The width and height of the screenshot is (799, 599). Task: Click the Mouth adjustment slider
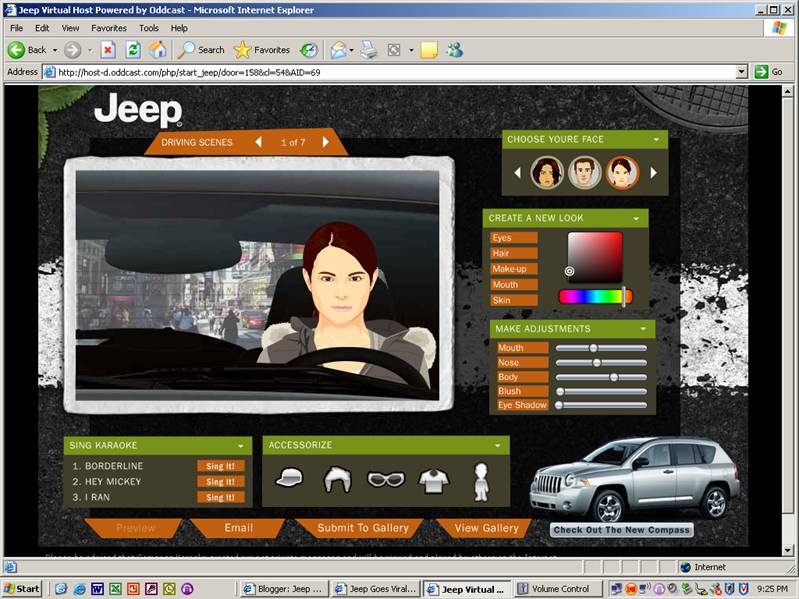[601, 348]
